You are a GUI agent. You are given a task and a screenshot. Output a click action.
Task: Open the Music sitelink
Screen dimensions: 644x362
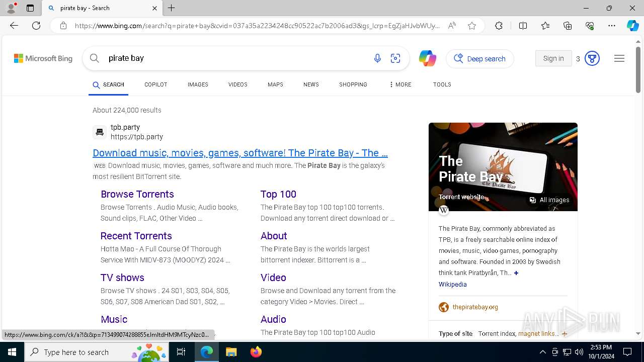(x=114, y=319)
